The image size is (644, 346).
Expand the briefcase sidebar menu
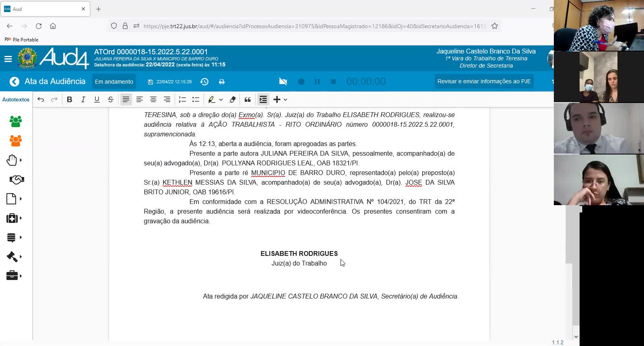coord(14,276)
